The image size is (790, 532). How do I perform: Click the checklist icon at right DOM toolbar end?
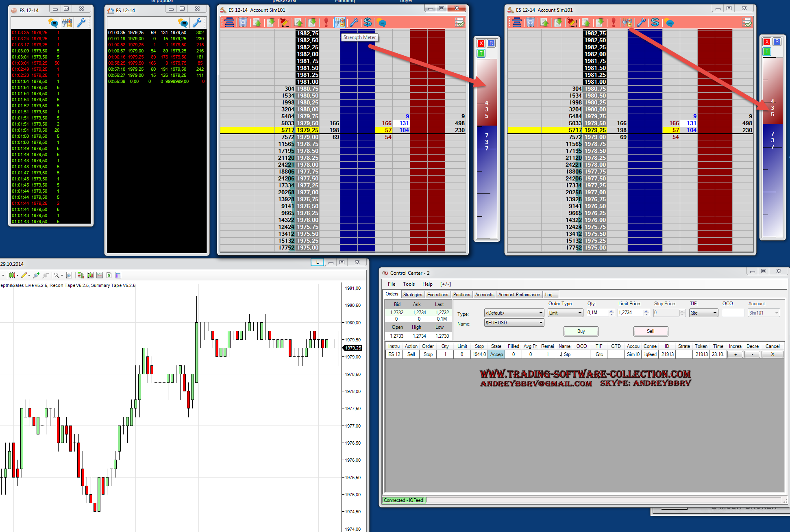747,23
